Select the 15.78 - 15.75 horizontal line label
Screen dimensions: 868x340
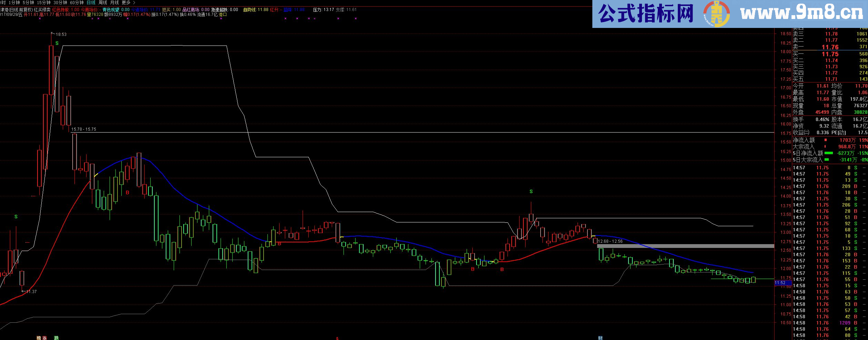(x=84, y=129)
